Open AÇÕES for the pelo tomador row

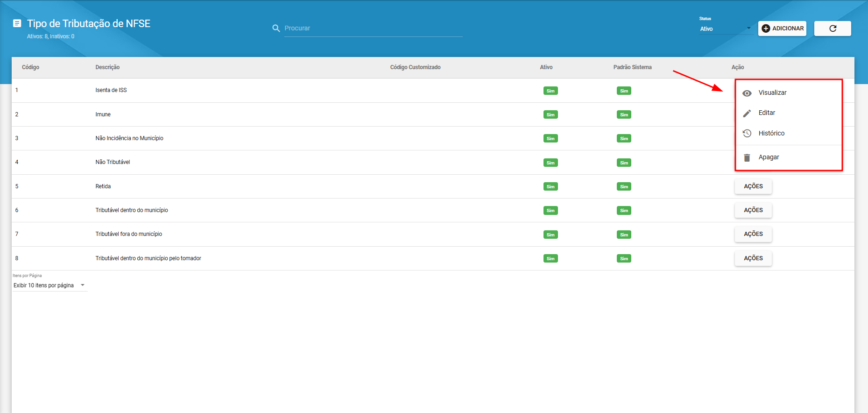[x=753, y=258]
